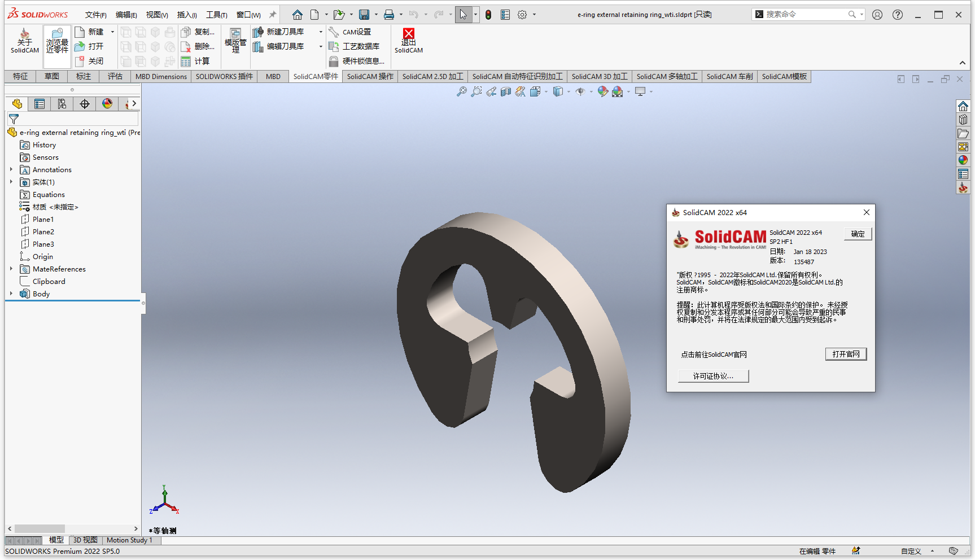Viewport: 975px width, 560px height.
Task: Click the user login icon in title bar
Action: (877, 15)
